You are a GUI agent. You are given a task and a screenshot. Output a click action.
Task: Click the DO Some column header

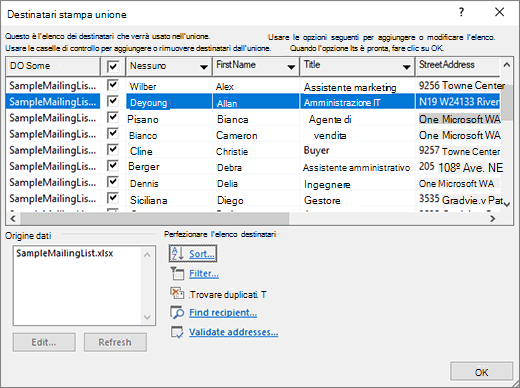pyautogui.click(x=53, y=66)
